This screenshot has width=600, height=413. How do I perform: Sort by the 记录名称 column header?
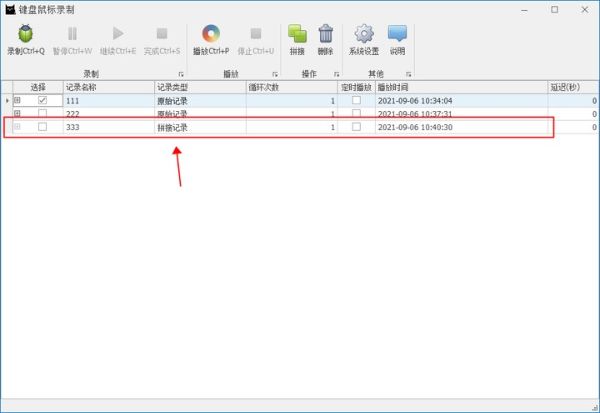click(x=109, y=87)
